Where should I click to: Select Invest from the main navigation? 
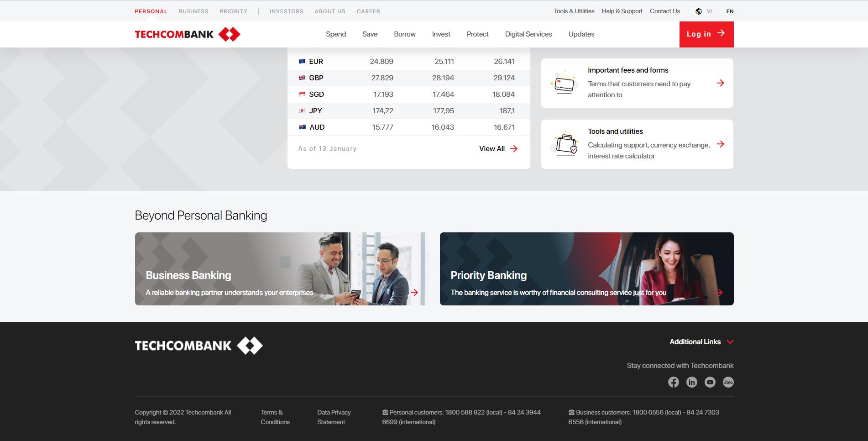tap(441, 34)
